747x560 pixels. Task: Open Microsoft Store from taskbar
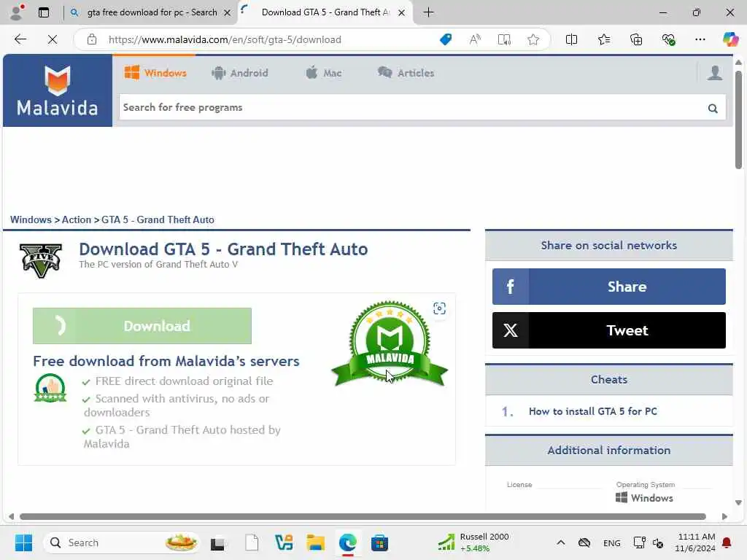tap(379, 542)
